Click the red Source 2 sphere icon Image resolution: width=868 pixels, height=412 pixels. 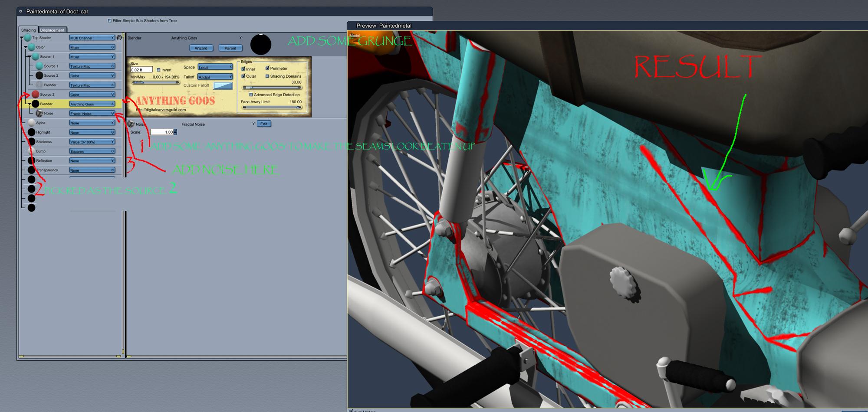[36, 94]
